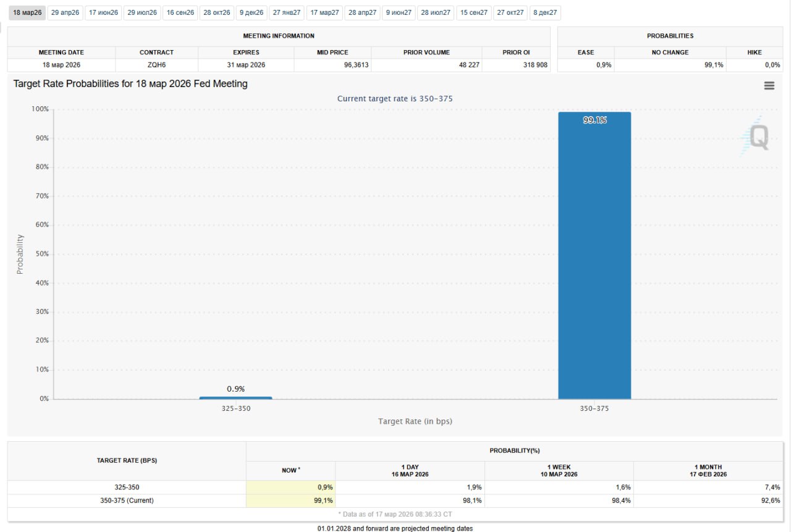Switch to the 29 апр26 meeting tab
This screenshot has width=791, height=532.
tap(65, 12)
